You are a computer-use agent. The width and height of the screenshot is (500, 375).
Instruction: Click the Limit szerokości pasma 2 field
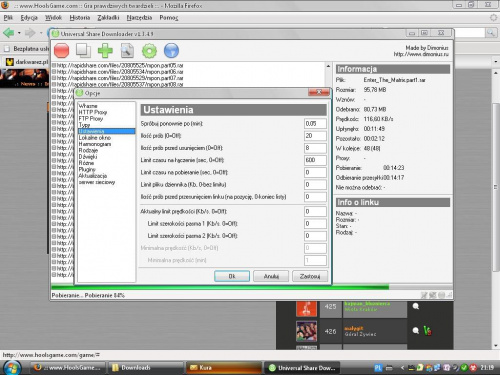point(315,236)
